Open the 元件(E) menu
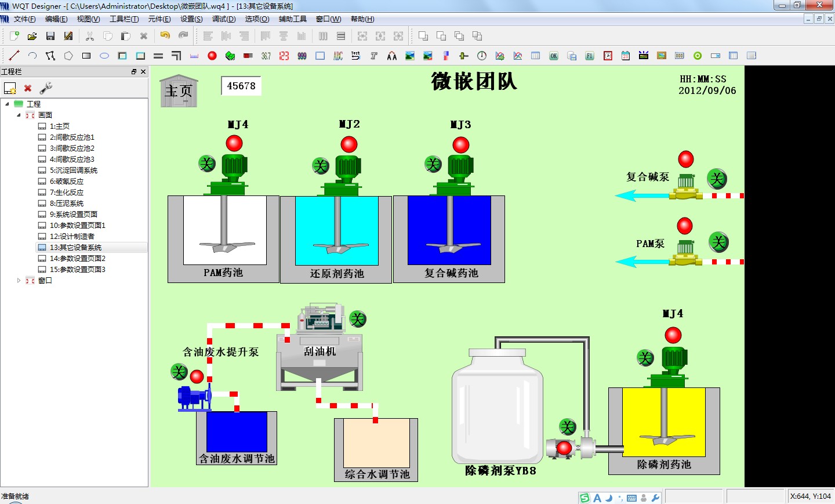 (x=159, y=19)
